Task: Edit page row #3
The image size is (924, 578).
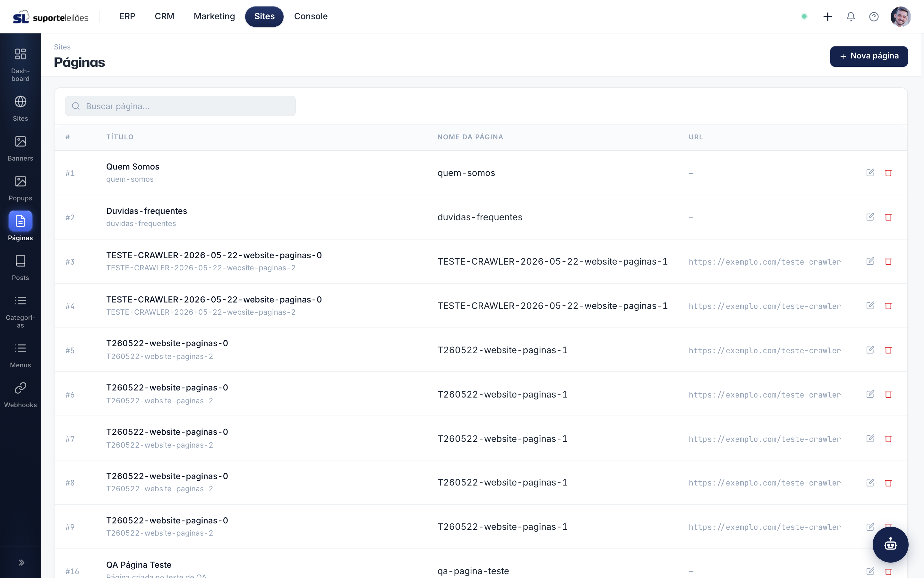Action: (870, 261)
